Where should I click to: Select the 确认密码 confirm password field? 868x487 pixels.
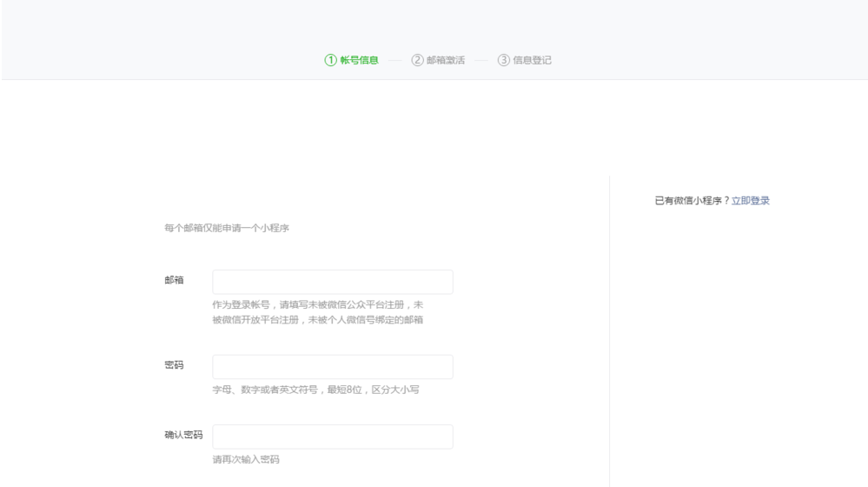333,437
